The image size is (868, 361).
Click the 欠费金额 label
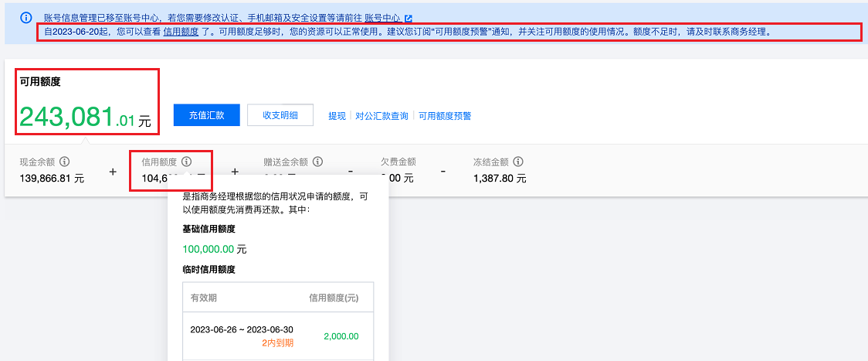coord(398,162)
